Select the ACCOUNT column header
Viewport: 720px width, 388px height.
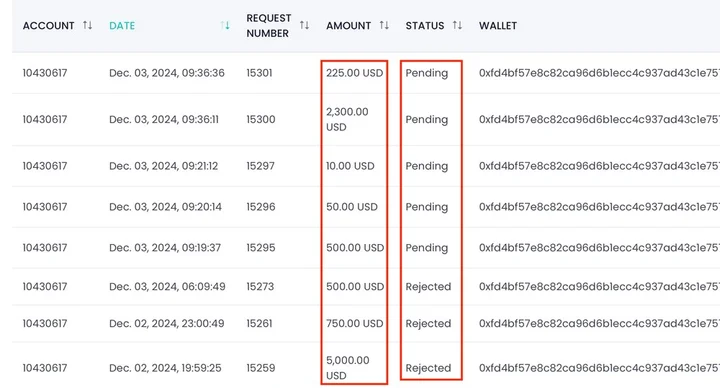point(48,26)
